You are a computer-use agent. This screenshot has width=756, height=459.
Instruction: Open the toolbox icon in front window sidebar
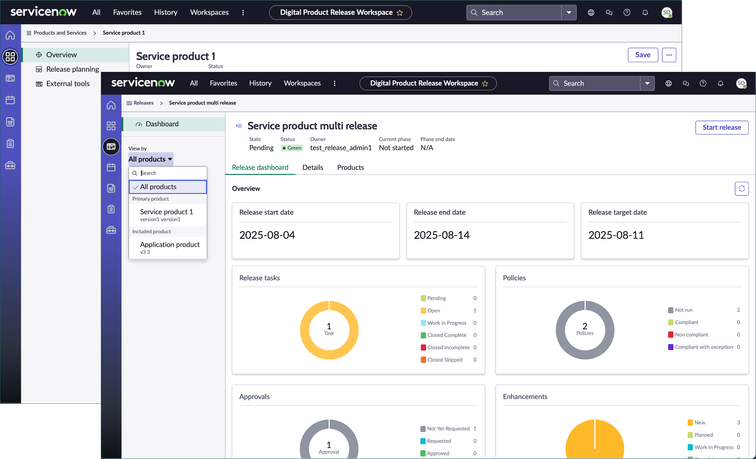pos(111,230)
